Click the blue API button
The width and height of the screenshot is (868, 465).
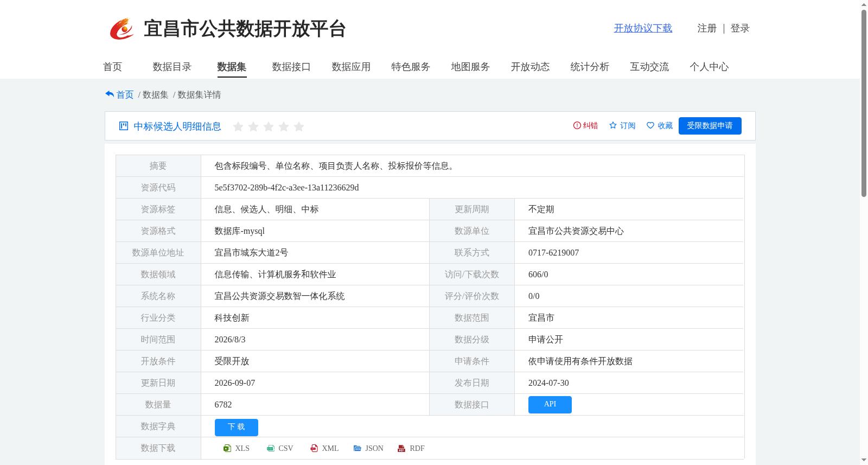coord(550,405)
